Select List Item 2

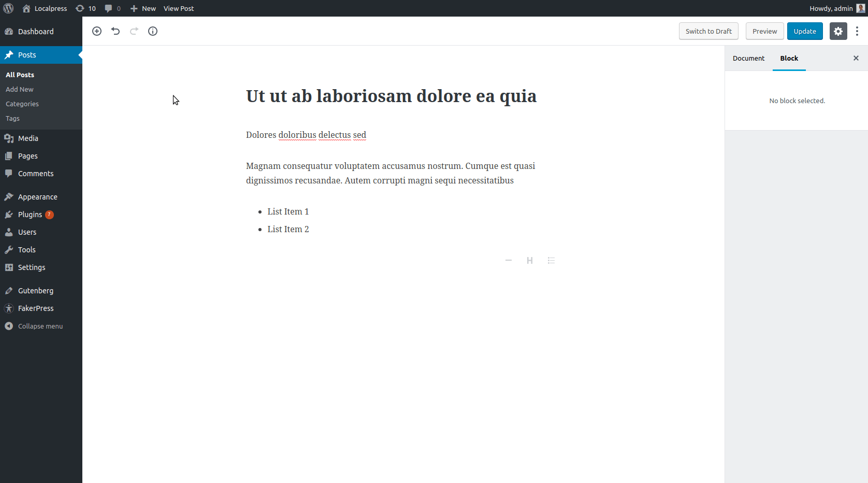pos(288,229)
